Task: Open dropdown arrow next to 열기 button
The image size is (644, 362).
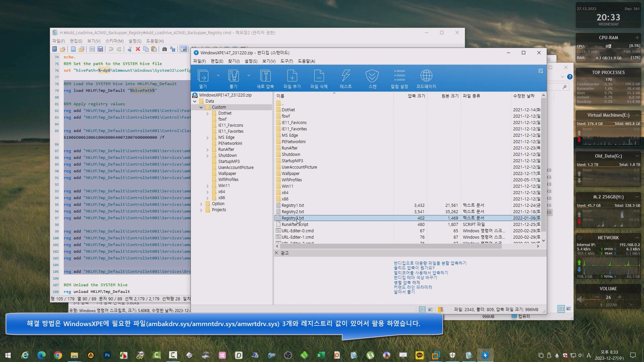Action: [x=218, y=75]
